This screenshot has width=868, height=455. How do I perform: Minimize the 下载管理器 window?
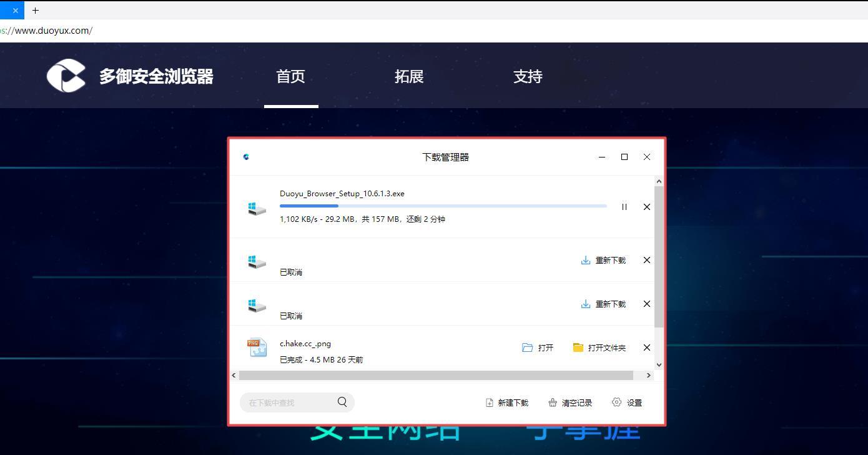pos(602,157)
